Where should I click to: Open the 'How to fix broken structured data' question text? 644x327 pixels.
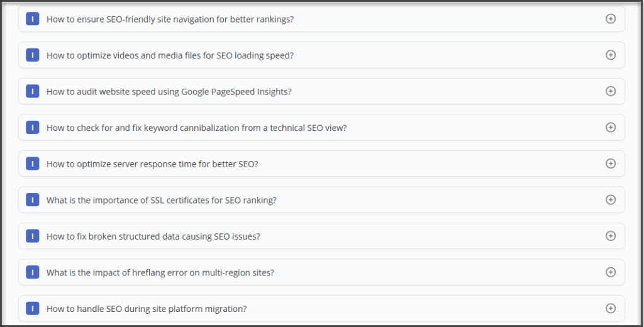[153, 236]
